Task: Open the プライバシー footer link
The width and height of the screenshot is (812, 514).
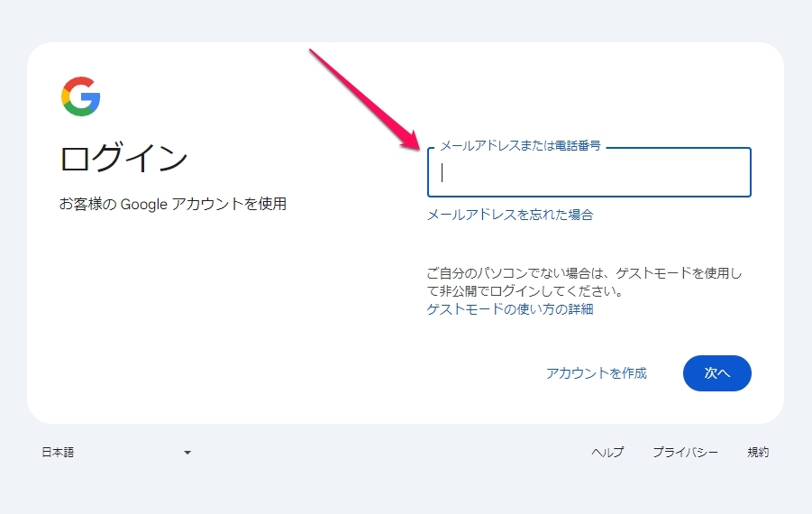Action: click(685, 453)
